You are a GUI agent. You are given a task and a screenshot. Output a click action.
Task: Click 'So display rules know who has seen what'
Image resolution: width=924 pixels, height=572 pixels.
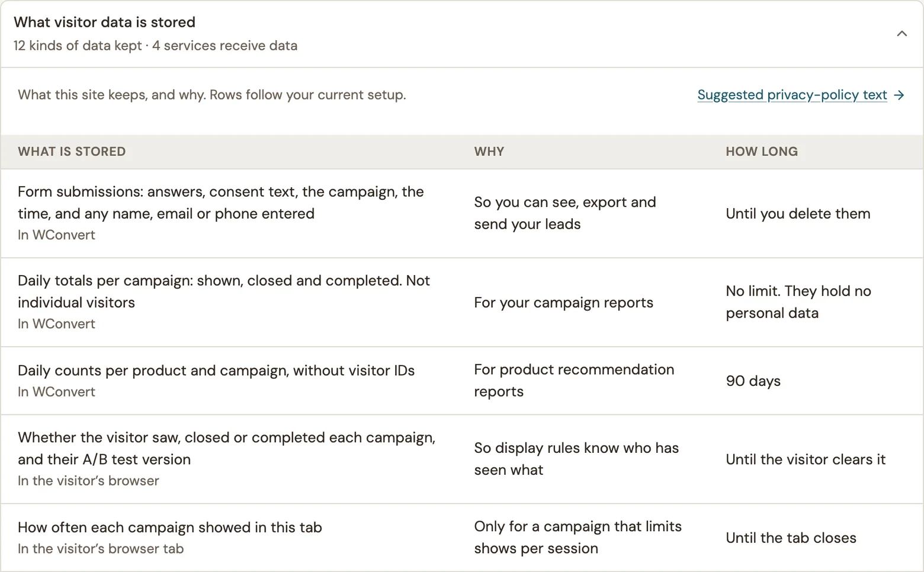(576, 459)
